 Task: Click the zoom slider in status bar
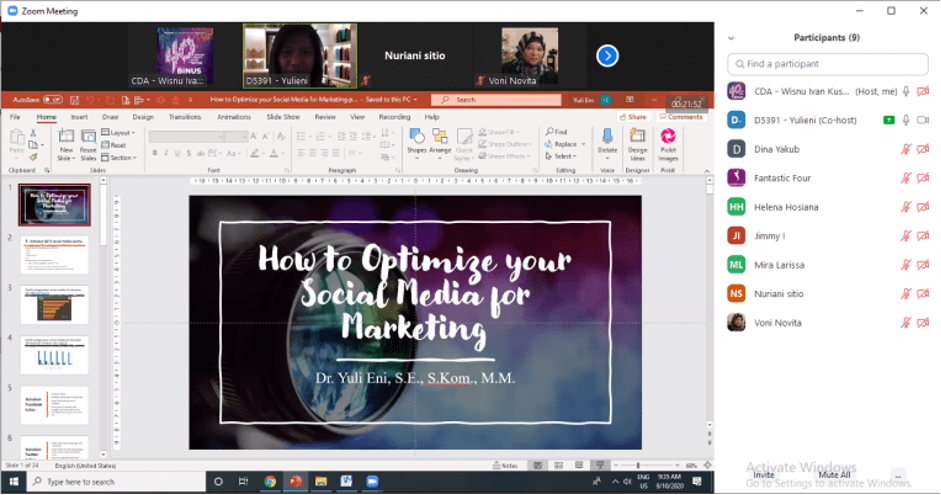pyautogui.click(x=646, y=466)
